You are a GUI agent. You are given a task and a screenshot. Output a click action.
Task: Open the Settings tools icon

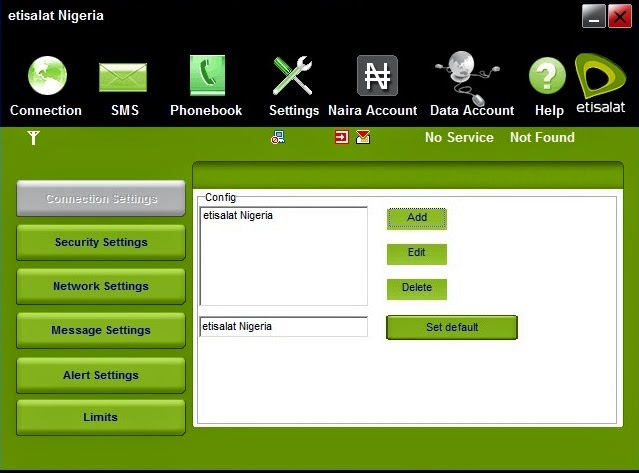293,76
